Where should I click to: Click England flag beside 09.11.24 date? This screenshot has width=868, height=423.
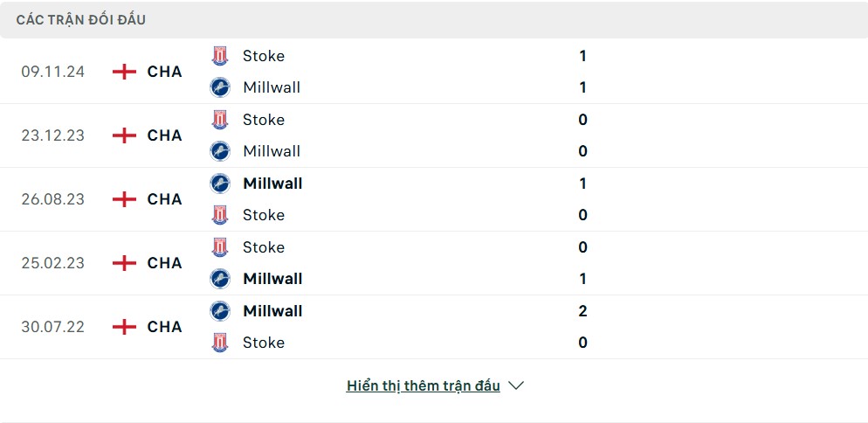coord(124,72)
